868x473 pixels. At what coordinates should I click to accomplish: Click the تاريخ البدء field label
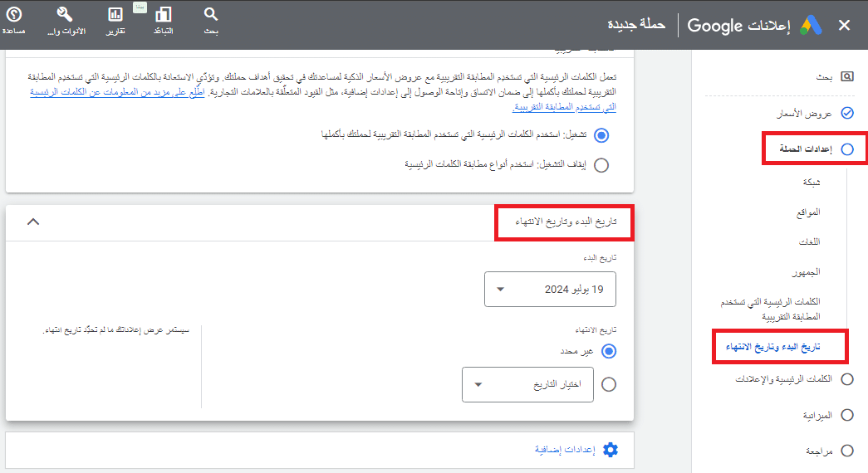[x=600, y=258]
